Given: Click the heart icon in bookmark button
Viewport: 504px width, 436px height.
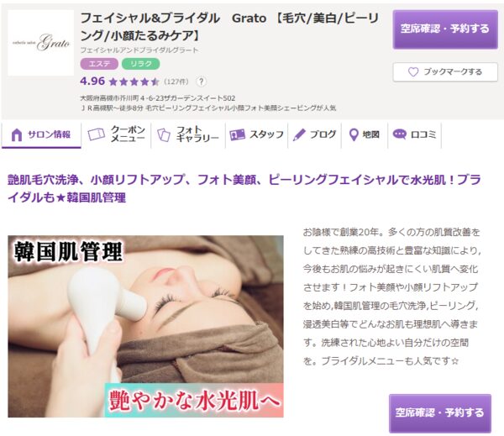Looking at the screenshot, I should point(413,71).
